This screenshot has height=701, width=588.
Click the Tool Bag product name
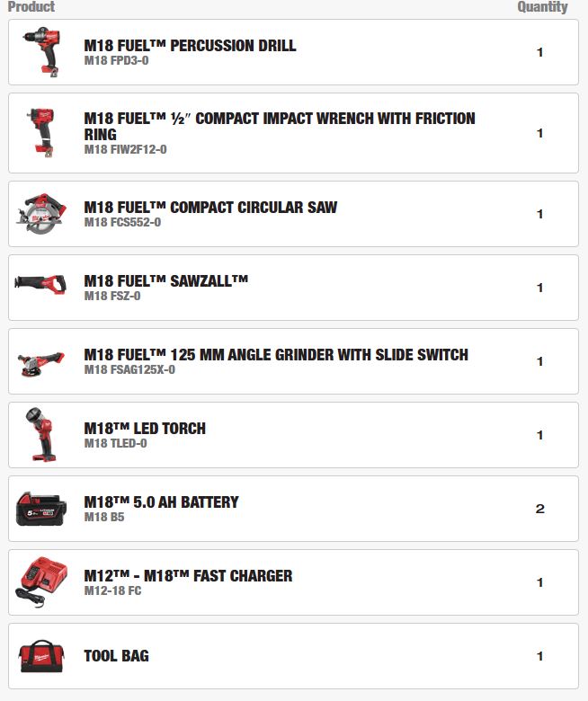116,656
